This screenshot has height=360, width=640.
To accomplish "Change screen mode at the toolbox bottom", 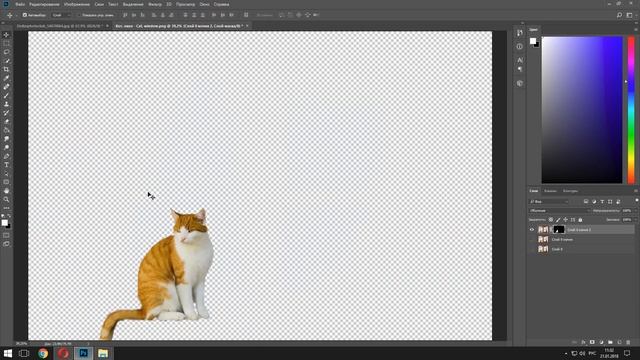I will [6, 244].
